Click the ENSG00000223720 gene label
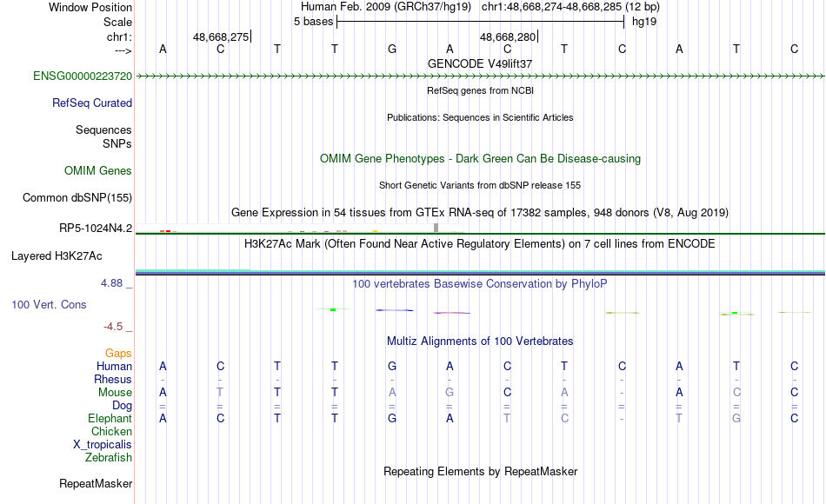 coord(83,76)
